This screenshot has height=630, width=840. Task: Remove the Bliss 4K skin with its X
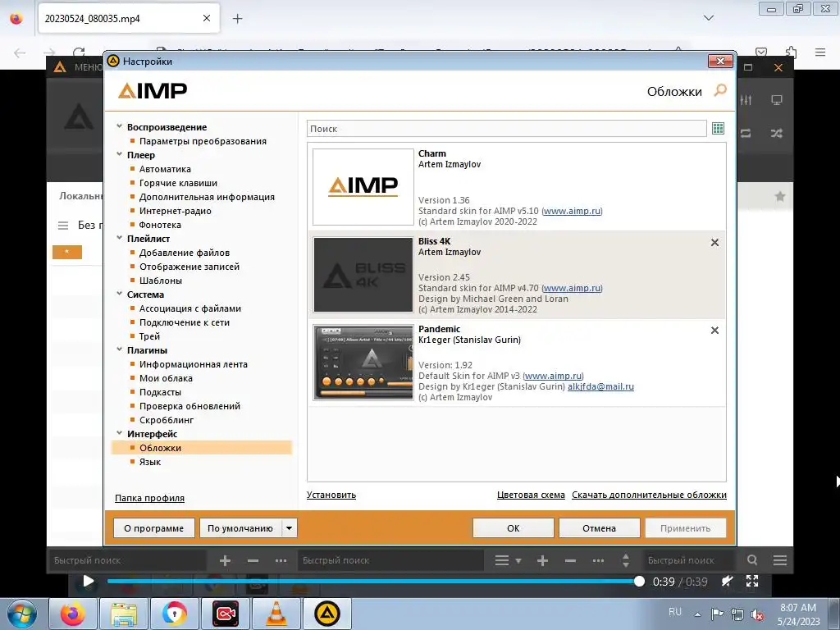(x=714, y=243)
